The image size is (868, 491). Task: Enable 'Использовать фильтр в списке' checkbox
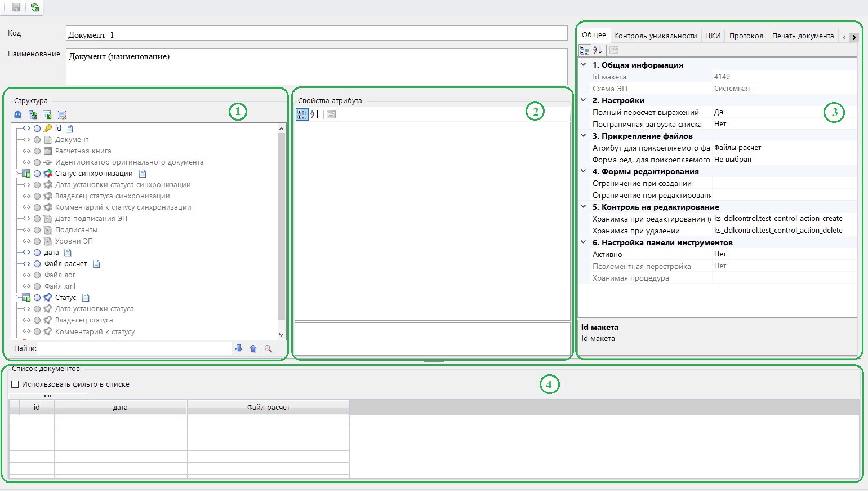pos(15,384)
